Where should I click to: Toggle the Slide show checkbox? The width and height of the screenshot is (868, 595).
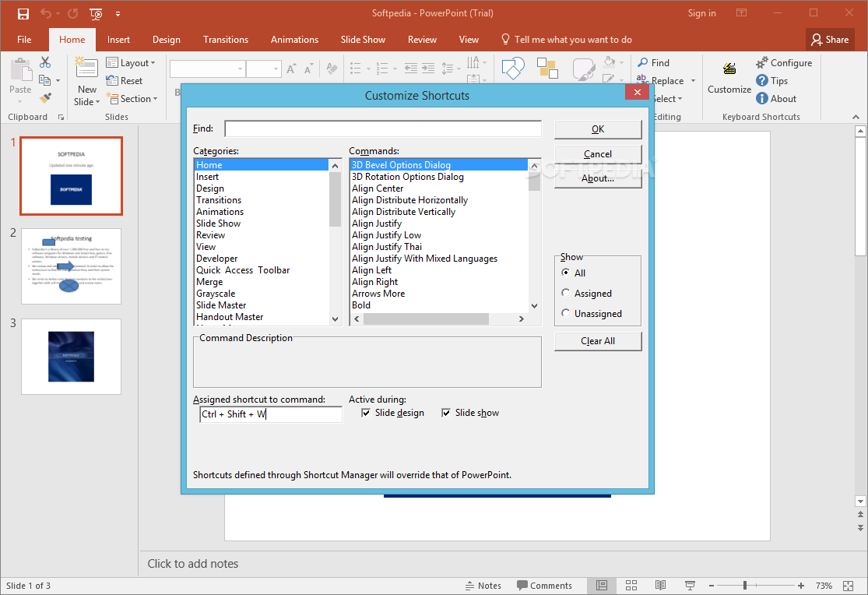pyautogui.click(x=446, y=413)
